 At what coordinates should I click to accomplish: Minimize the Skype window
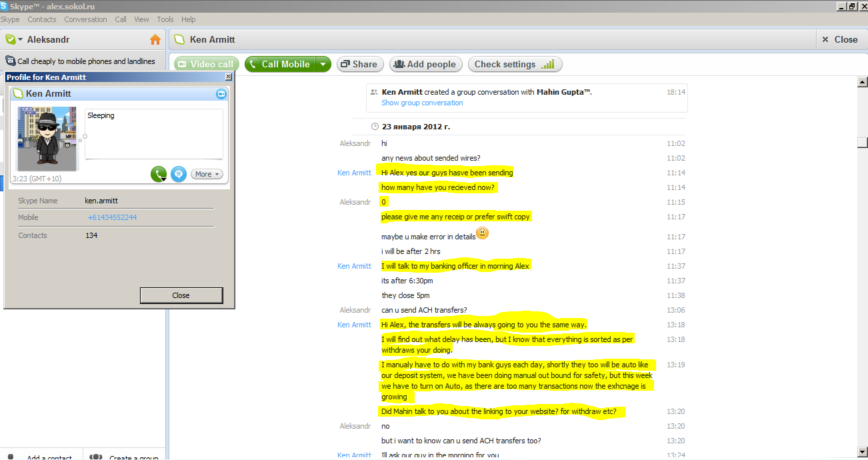(x=841, y=6)
